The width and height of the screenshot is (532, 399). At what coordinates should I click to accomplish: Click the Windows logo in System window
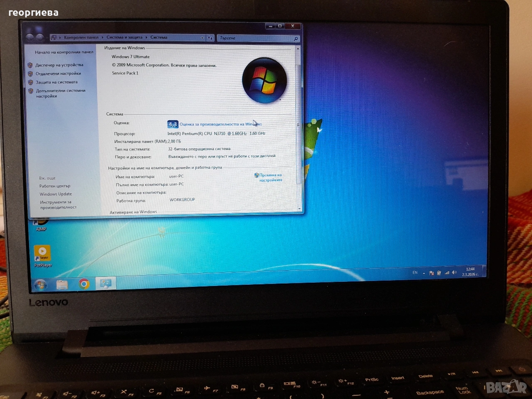point(264,80)
